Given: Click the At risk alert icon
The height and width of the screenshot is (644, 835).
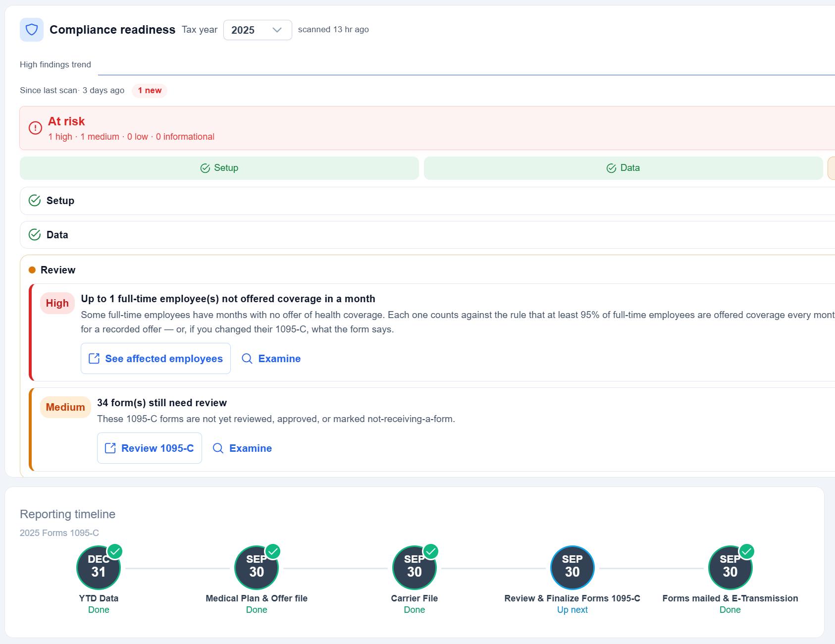Looking at the screenshot, I should click(x=35, y=128).
